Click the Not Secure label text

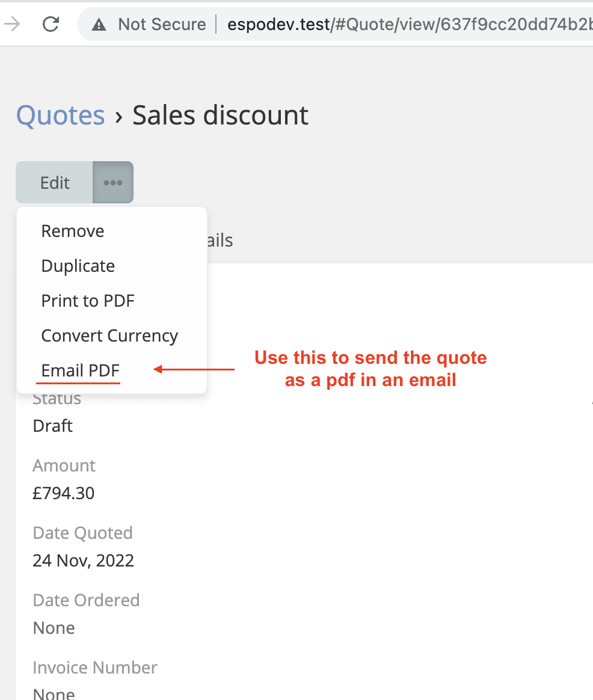(x=162, y=25)
